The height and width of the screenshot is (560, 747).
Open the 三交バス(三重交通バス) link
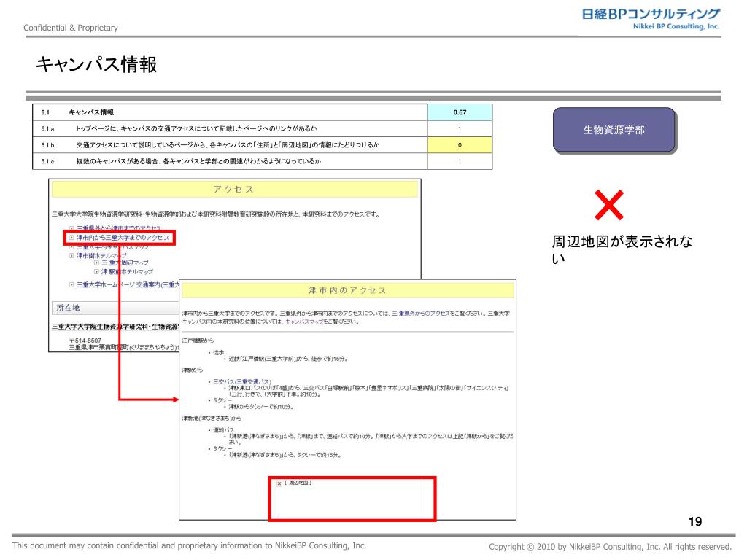click(242, 382)
